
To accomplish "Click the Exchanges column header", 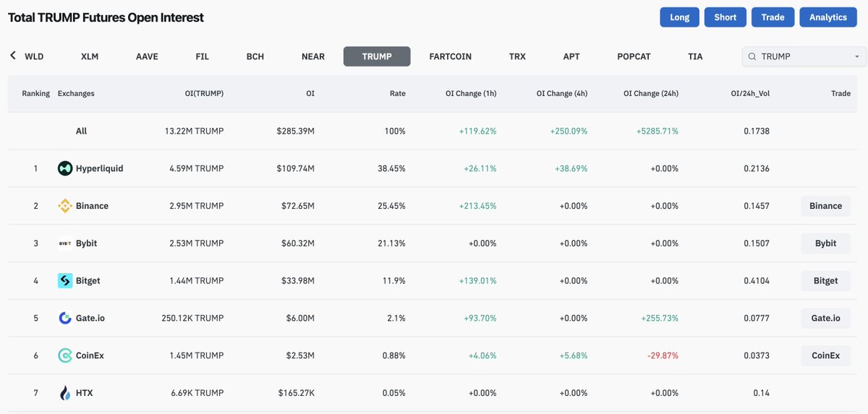I will coord(76,93).
